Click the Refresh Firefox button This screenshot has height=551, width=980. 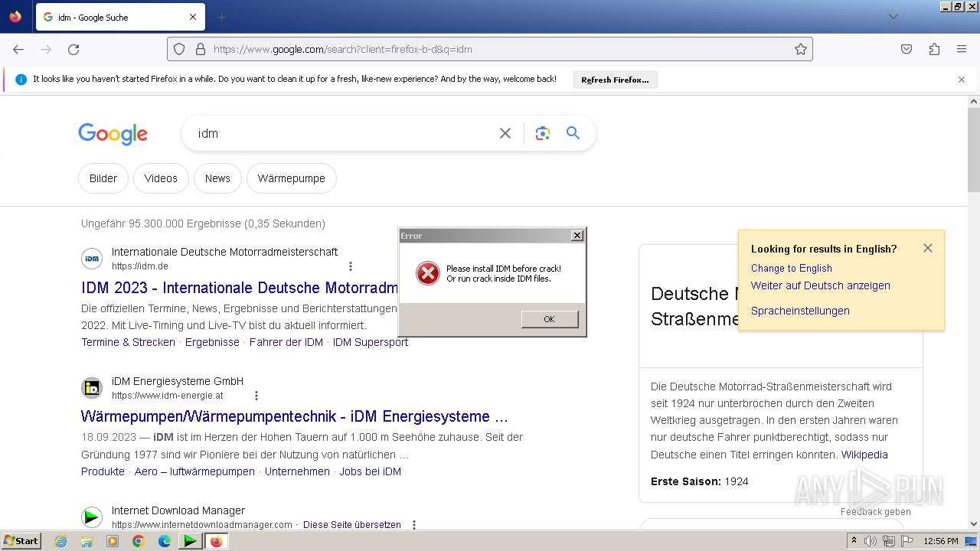615,80
